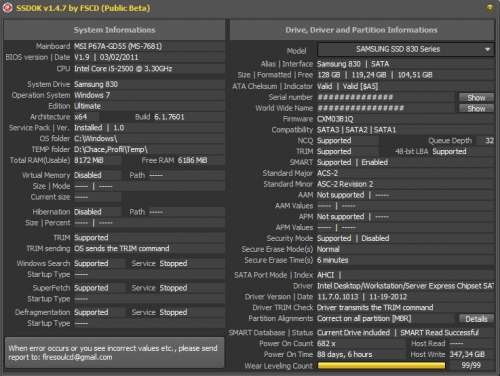Click Correct on all partition [MBR] text
Viewport: 500px width, 376px height.
click(364, 319)
